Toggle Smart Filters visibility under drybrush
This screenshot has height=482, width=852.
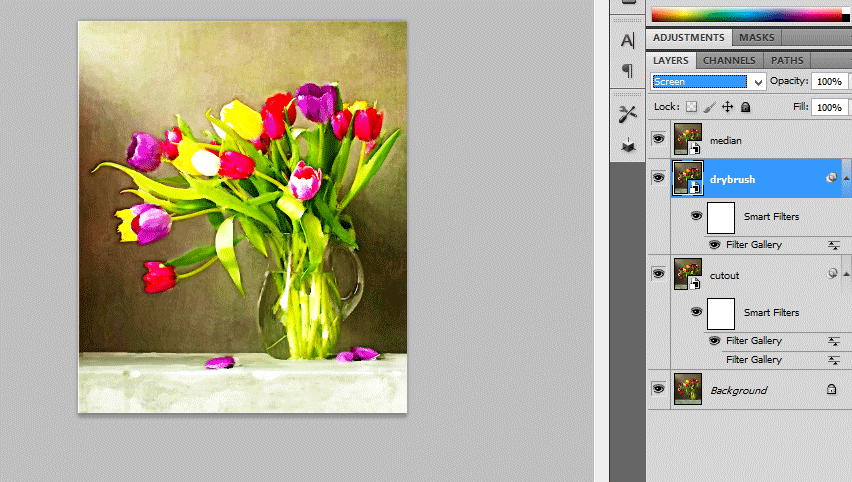(x=696, y=216)
